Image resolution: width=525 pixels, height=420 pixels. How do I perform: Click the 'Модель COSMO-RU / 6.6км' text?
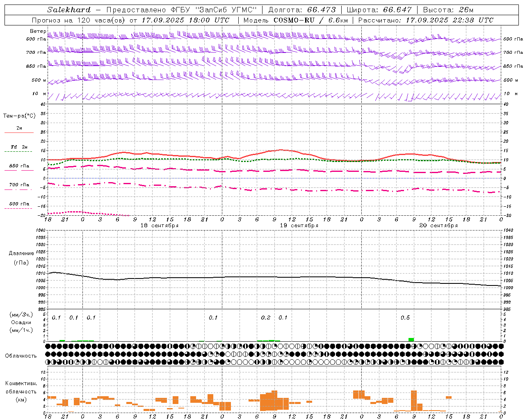coord(295,20)
